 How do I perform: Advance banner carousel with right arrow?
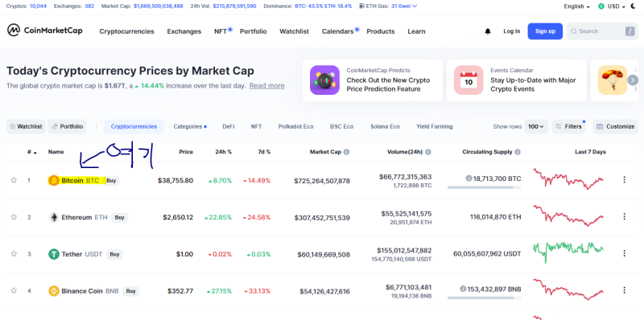633,80
